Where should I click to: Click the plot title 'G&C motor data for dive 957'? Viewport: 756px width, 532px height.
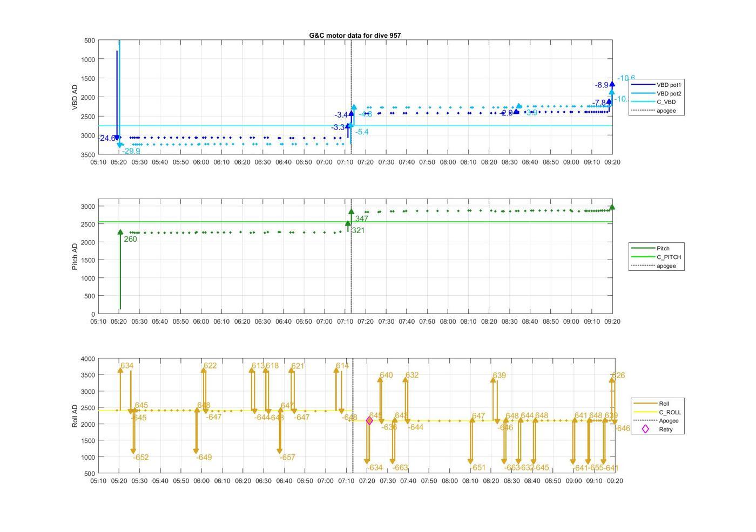click(355, 35)
